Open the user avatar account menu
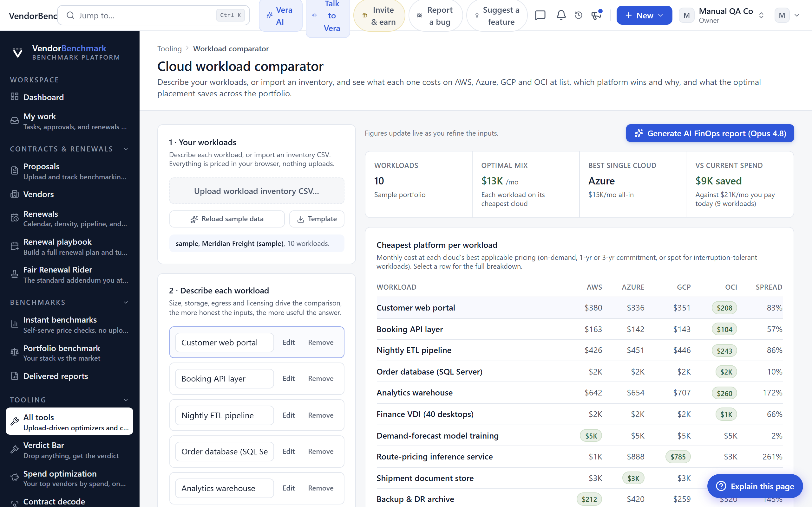 pos(787,15)
